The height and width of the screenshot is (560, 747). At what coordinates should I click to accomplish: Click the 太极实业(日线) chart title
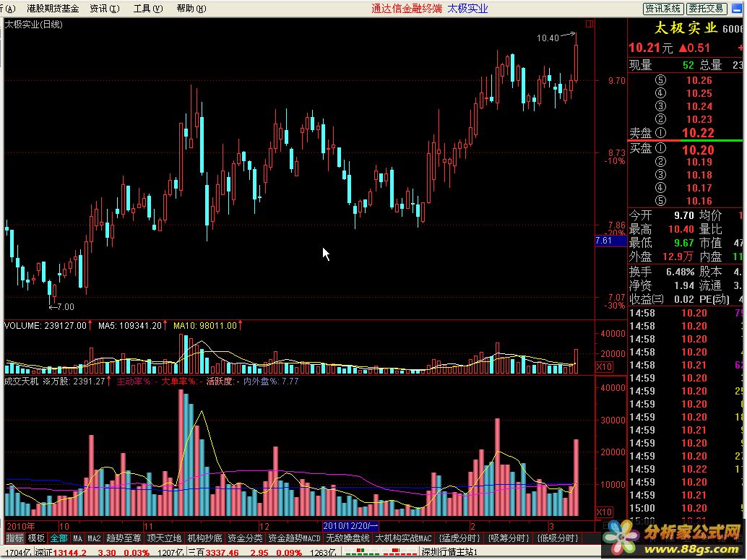(34, 25)
